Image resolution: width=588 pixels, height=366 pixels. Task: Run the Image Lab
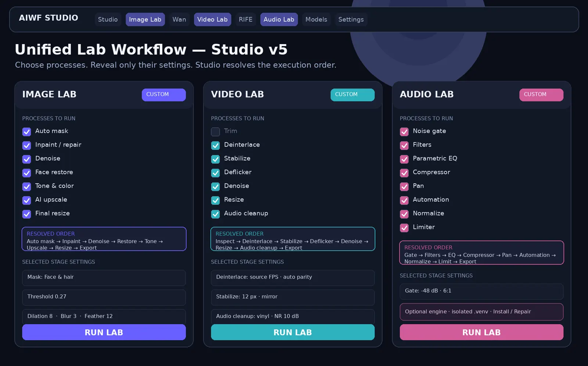pos(104,332)
